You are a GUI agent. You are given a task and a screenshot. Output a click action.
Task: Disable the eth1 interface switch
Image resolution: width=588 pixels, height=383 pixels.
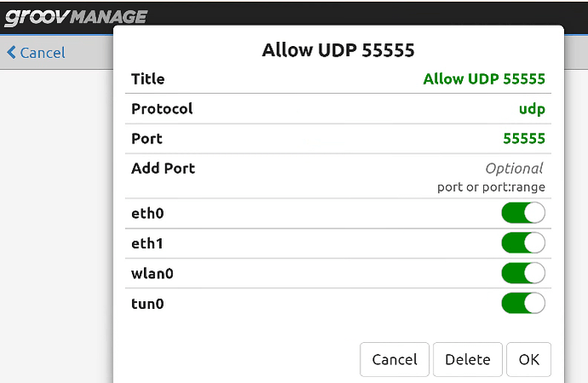click(x=522, y=243)
